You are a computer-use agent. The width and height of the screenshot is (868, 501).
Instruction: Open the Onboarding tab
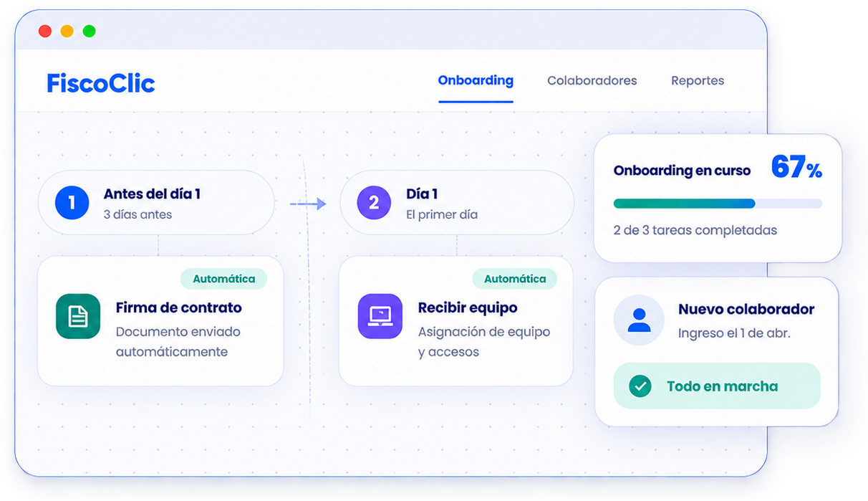point(476,80)
